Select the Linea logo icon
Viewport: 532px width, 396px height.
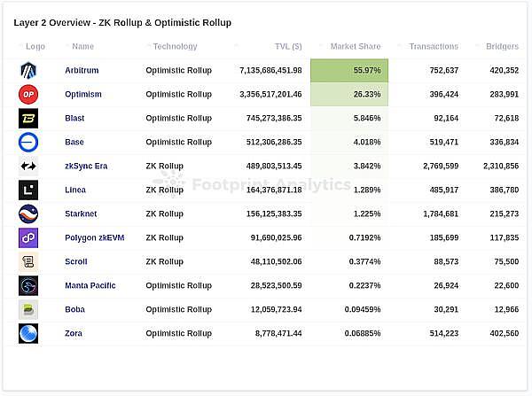tap(28, 190)
